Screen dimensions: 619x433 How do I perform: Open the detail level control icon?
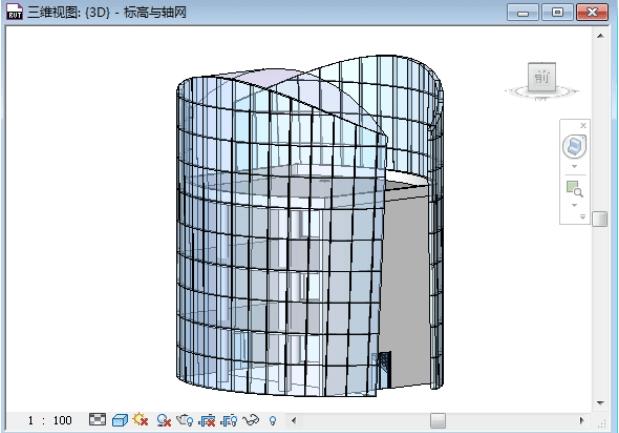tap(97, 421)
